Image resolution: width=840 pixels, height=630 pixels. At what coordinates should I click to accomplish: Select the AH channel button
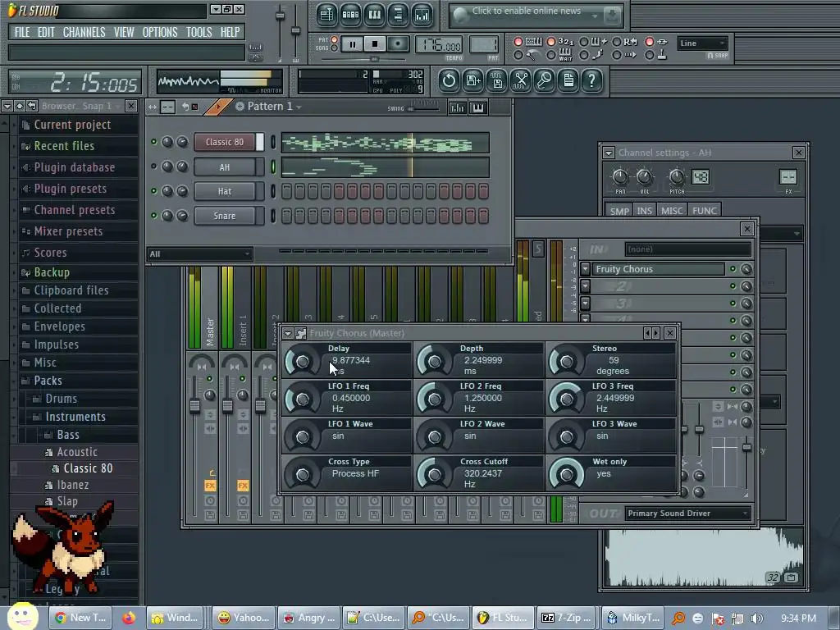pos(225,167)
